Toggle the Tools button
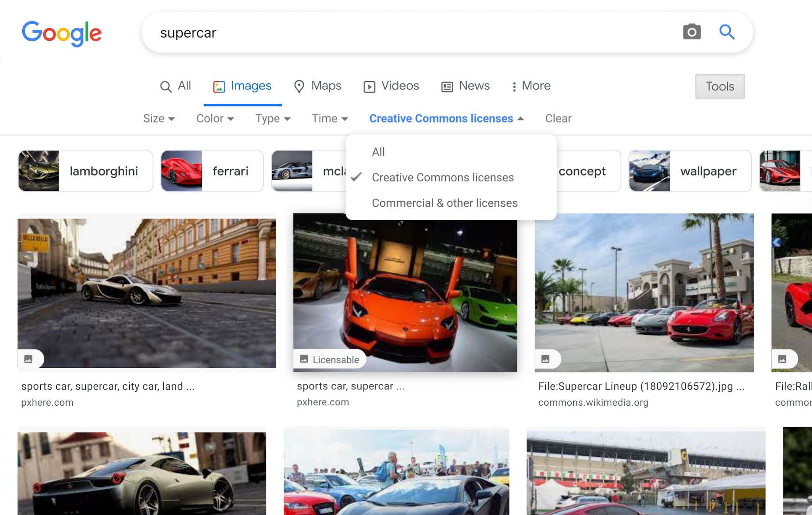Image resolution: width=812 pixels, height=515 pixels. click(x=720, y=86)
